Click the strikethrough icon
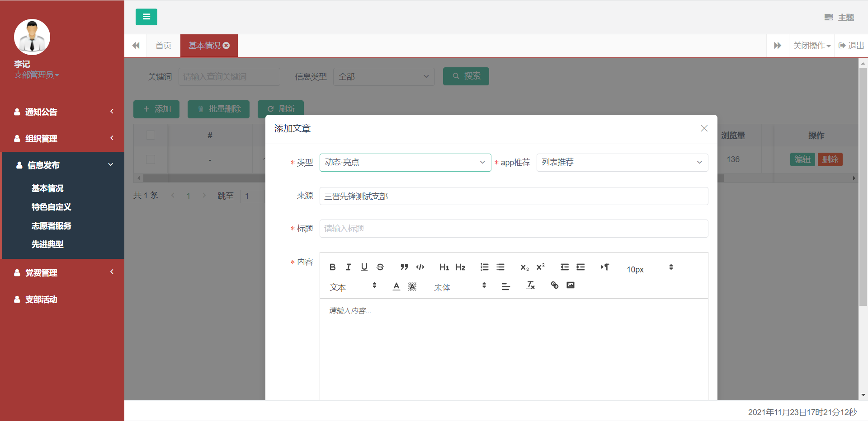 tap(380, 267)
